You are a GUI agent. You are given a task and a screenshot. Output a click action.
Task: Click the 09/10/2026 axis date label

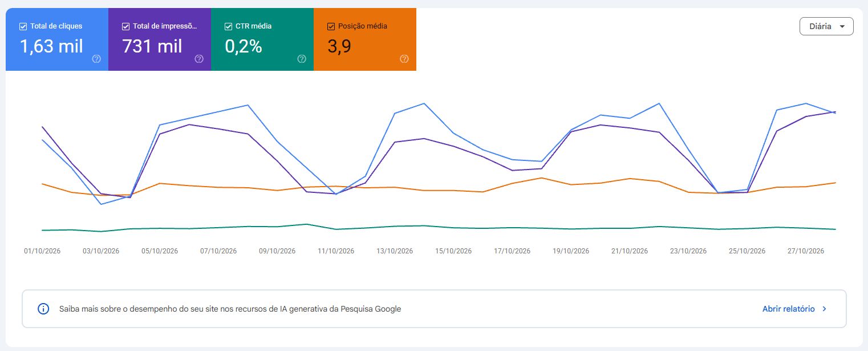(x=277, y=251)
